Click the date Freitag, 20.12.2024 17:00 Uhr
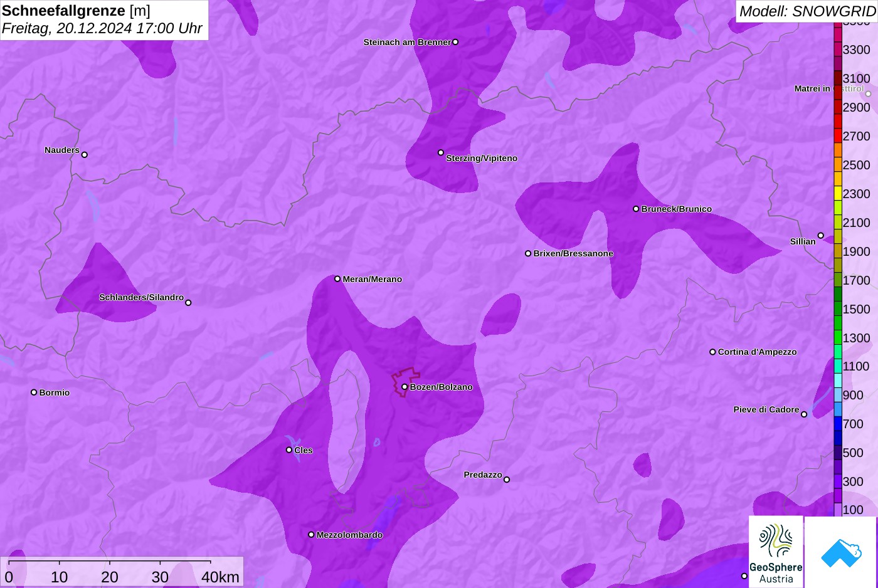The height and width of the screenshot is (588, 878). 102,28
